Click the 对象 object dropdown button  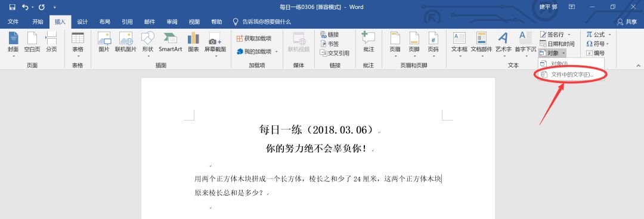click(x=552, y=53)
